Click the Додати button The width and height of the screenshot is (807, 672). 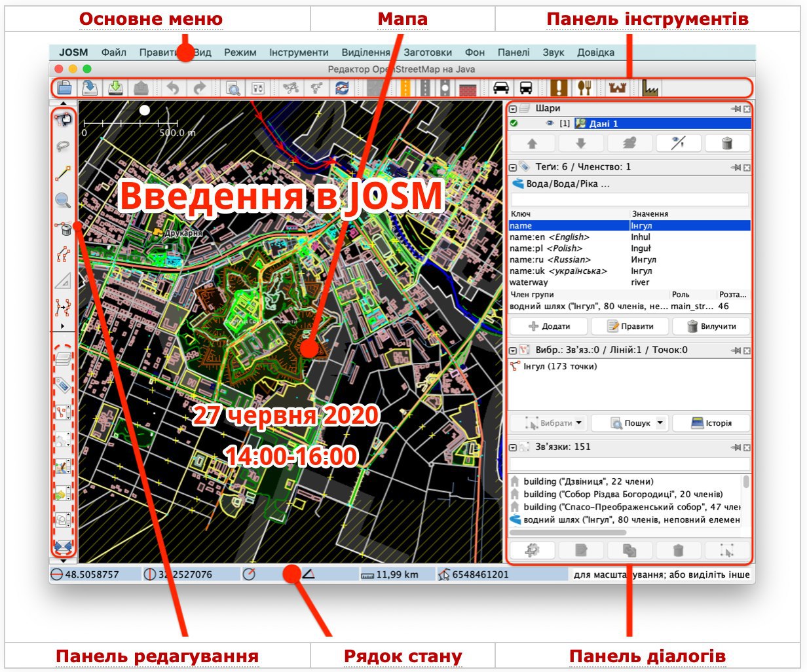549,326
